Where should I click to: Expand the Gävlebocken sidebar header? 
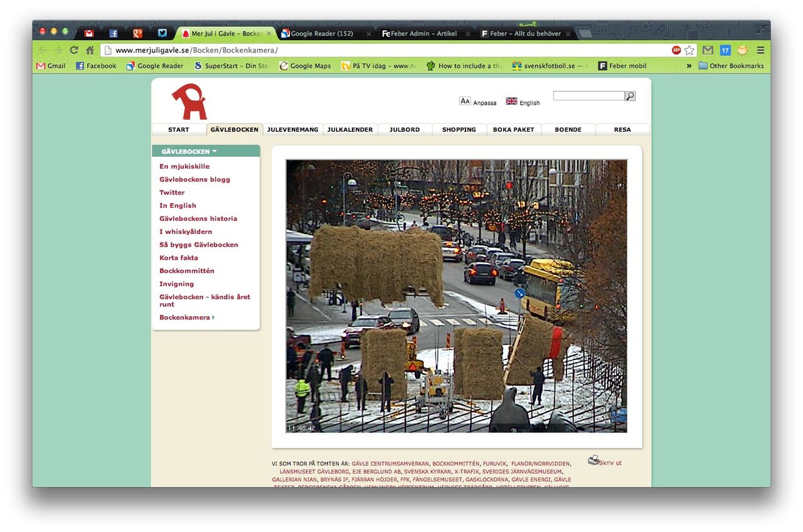click(189, 151)
